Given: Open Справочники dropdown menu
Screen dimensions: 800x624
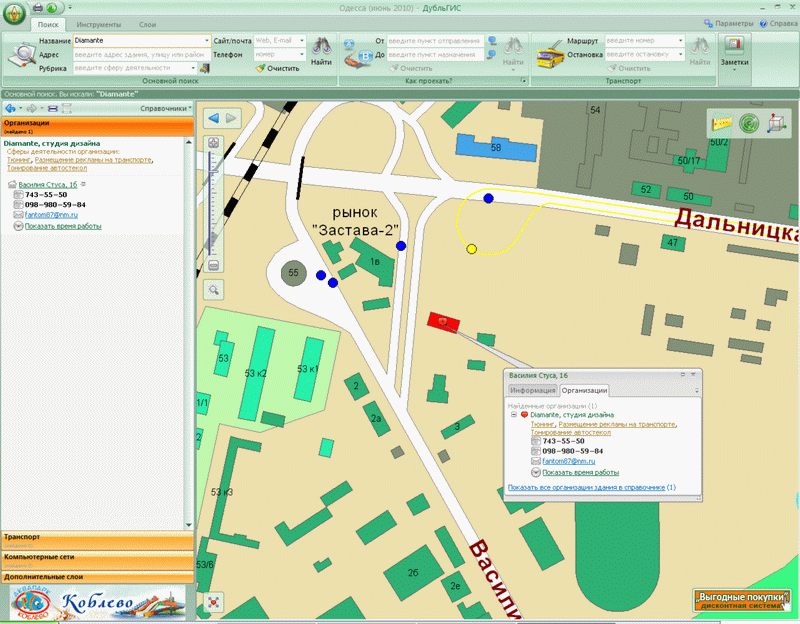Looking at the screenshot, I should pyautogui.click(x=166, y=108).
